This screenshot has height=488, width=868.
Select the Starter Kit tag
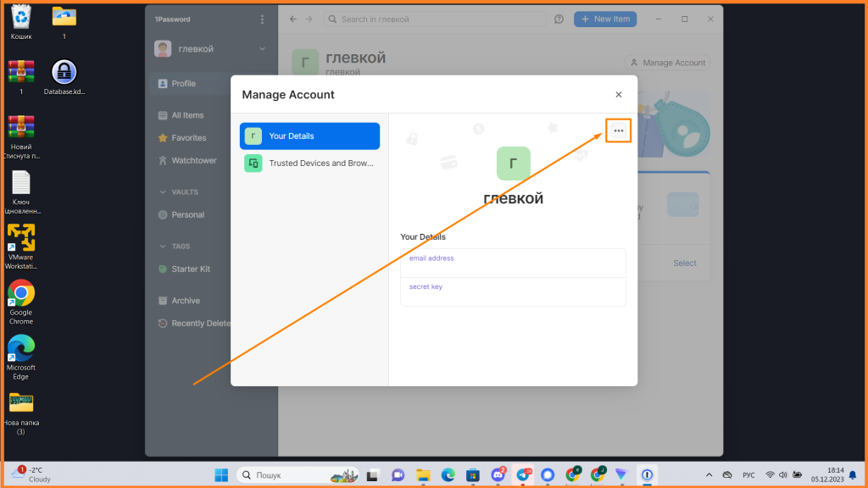191,269
